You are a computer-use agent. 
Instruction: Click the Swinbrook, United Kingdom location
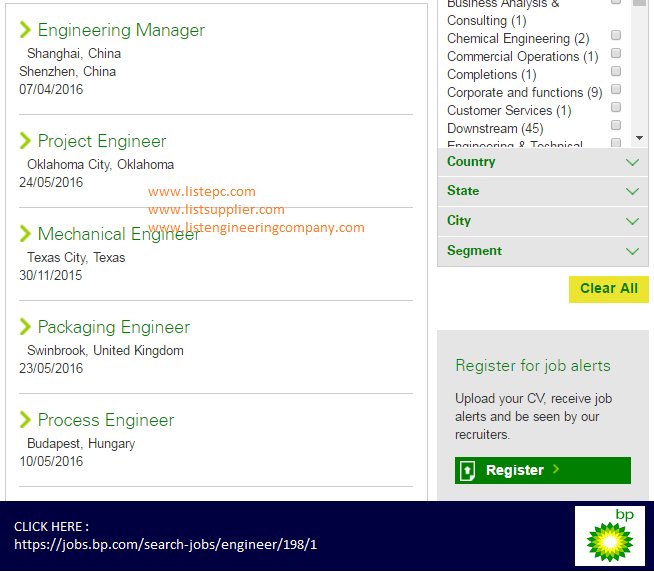[105, 351]
